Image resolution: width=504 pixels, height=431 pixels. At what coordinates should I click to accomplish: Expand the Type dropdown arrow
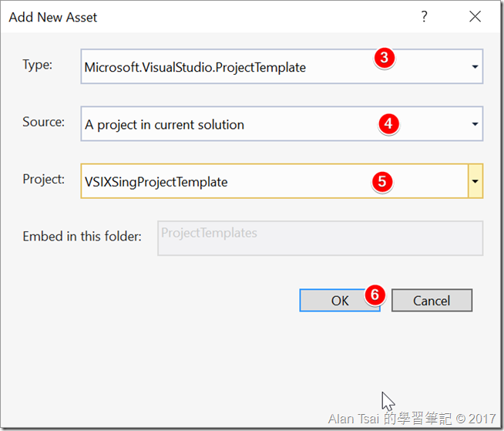point(475,67)
